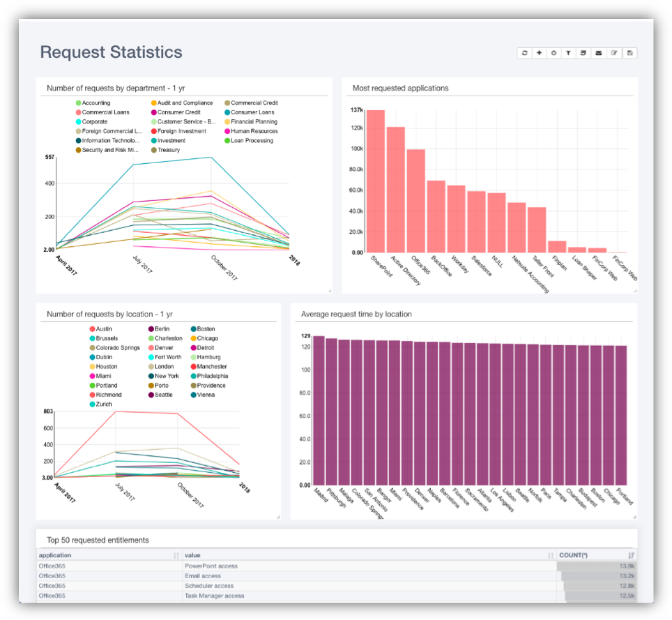The height and width of the screenshot is (620, 672).
Task: Click the plus icon to add a widget
Action: [539, 53]
